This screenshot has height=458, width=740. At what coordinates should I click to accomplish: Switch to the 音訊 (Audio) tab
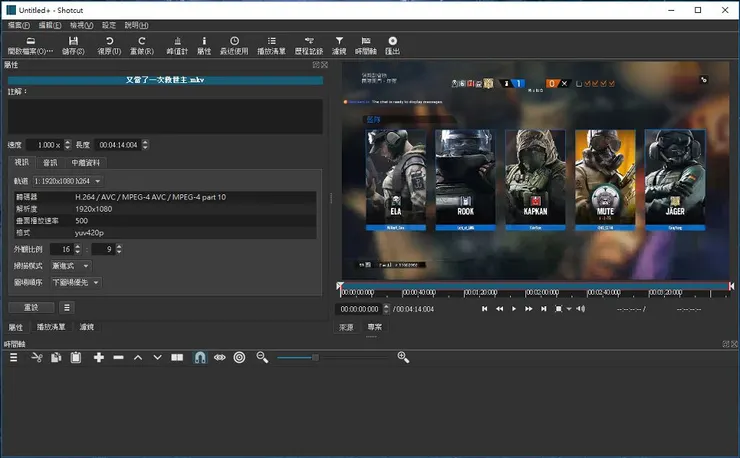[x=50, y=162]
